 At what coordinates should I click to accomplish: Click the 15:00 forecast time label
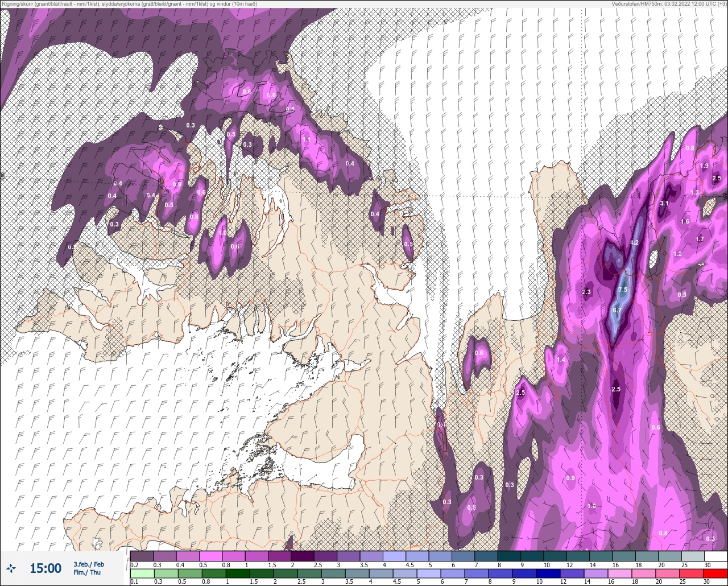45,568
